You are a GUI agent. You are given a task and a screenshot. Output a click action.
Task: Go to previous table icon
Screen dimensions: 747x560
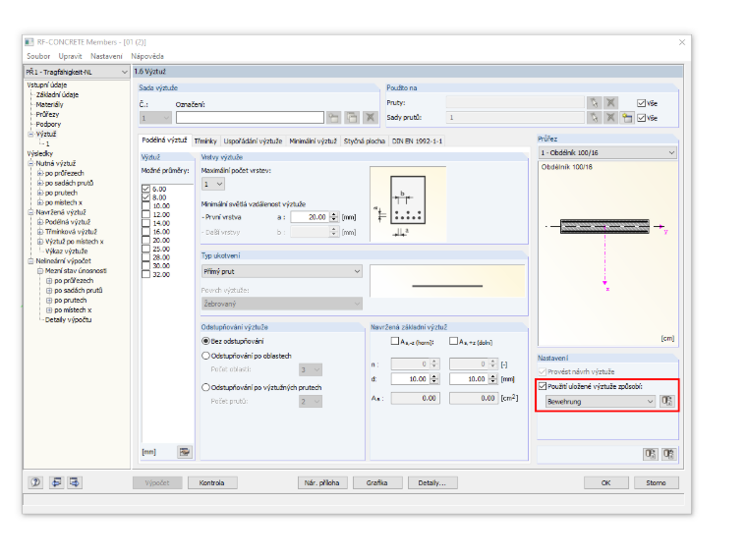click(x=56, y=482)
